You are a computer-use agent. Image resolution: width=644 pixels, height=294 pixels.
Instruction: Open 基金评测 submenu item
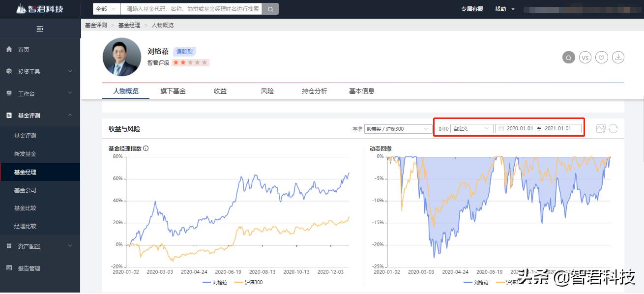click(40, 136)
